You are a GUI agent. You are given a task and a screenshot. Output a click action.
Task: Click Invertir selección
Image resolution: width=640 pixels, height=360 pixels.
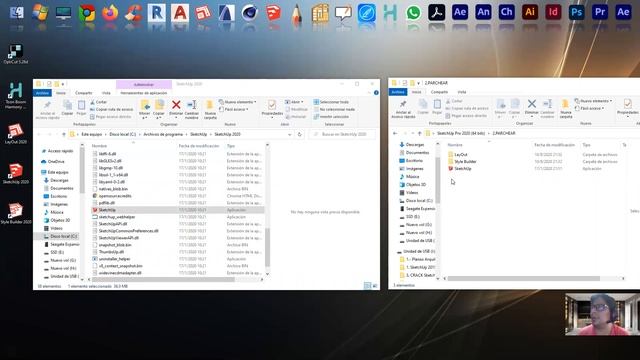pyautogui.click(x=331, y=117)
